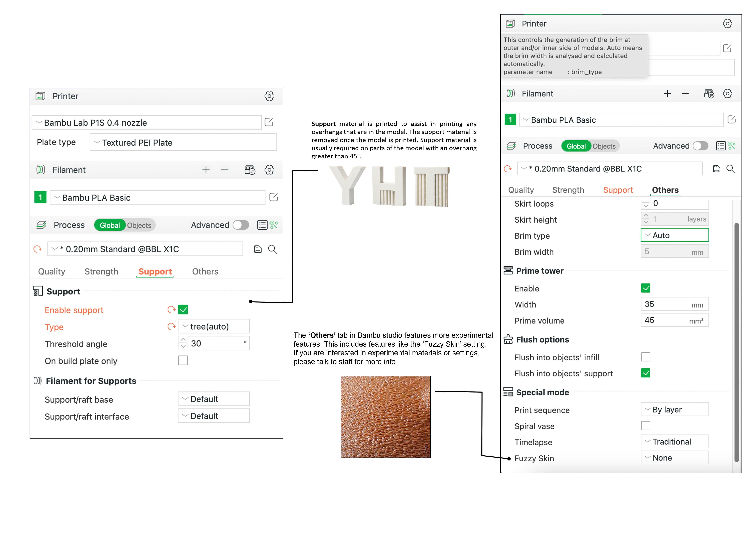Screen dimensions: 756x535
Task: Save the left process preset via disk icon
Action: pos(258,249)
